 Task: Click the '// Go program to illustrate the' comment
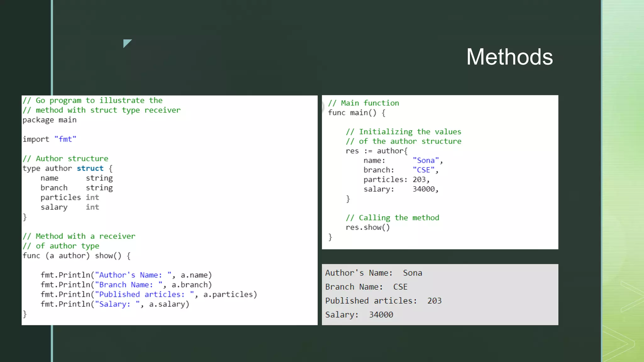tap(92, 101)
